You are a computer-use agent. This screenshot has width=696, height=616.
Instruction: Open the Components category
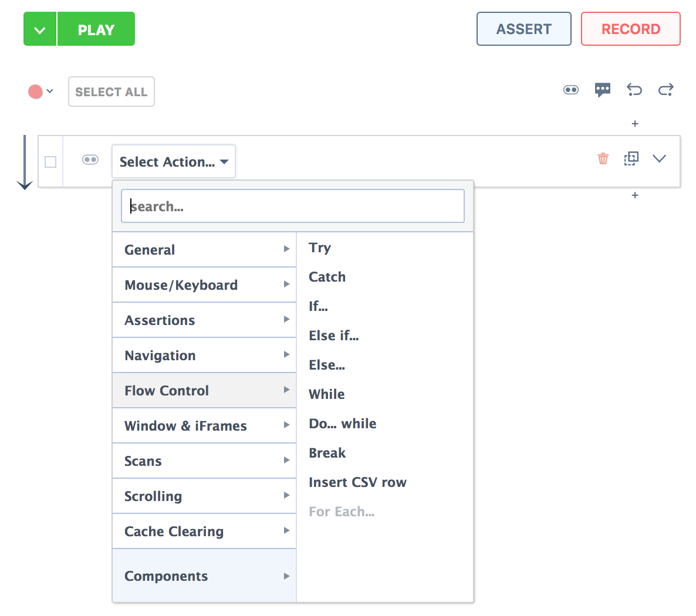point(204,576)
